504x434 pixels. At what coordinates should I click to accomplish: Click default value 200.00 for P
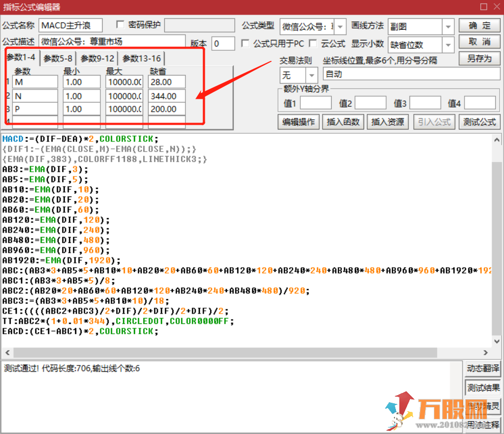click(166, 109)
